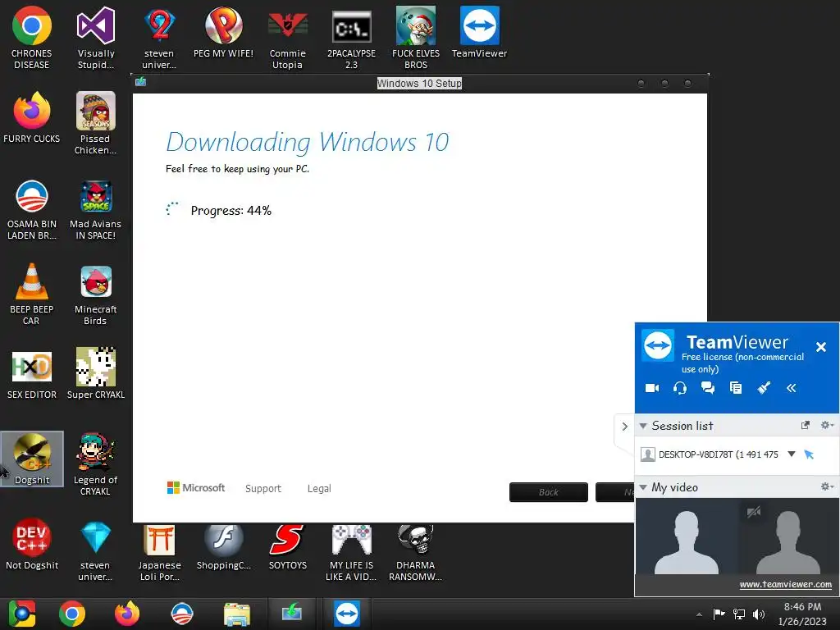
Task: Open the ShoppingC Flash icon
Action: tap(223, 546)
